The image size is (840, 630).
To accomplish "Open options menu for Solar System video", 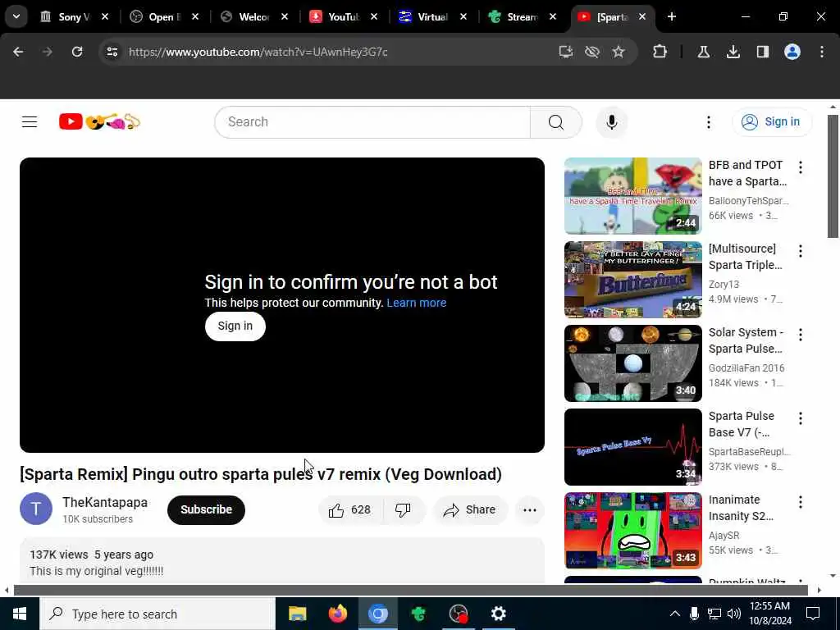I will tap(801, 335).
